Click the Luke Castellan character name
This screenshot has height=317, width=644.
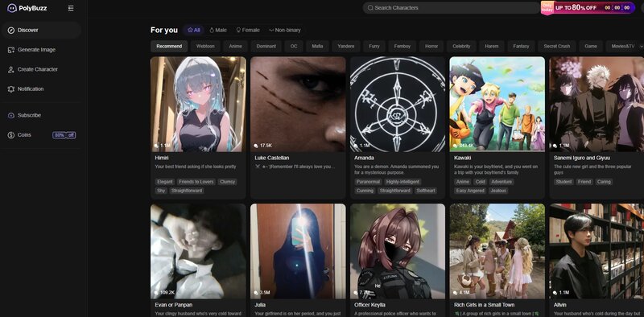(272, 158)
